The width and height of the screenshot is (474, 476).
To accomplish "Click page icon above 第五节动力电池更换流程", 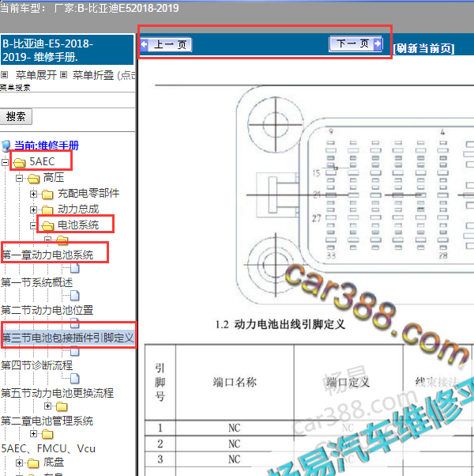I will 75,379.
